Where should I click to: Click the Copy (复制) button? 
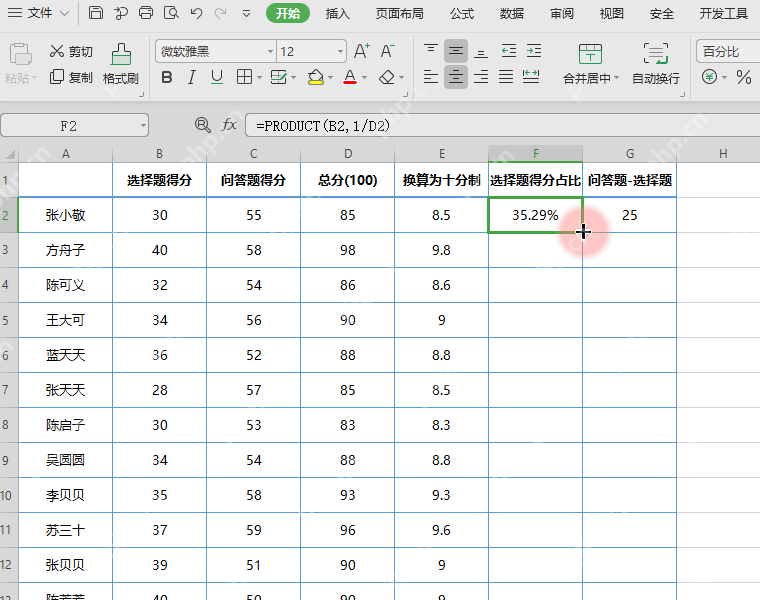pyautogui.click(x=71, y=77)
